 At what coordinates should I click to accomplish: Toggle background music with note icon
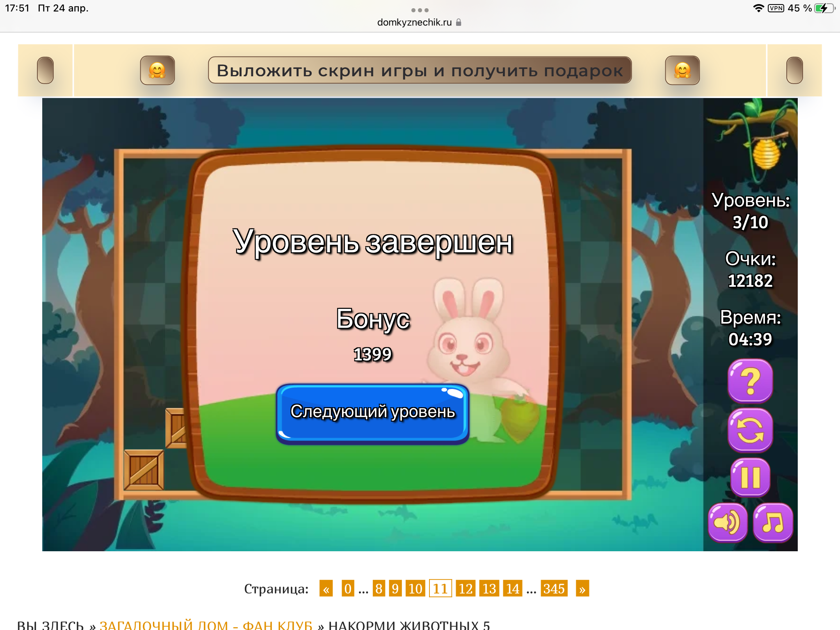[x=773, y=523]
